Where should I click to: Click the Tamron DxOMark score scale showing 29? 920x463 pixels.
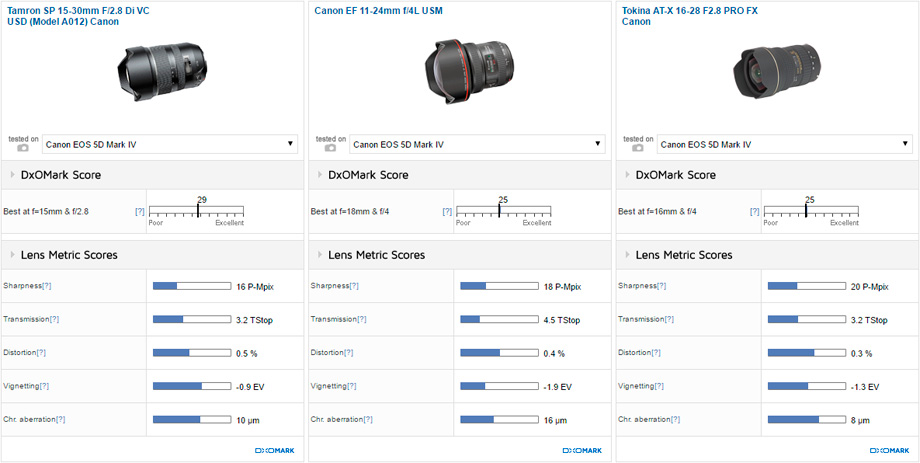click(x=196, y=211)
